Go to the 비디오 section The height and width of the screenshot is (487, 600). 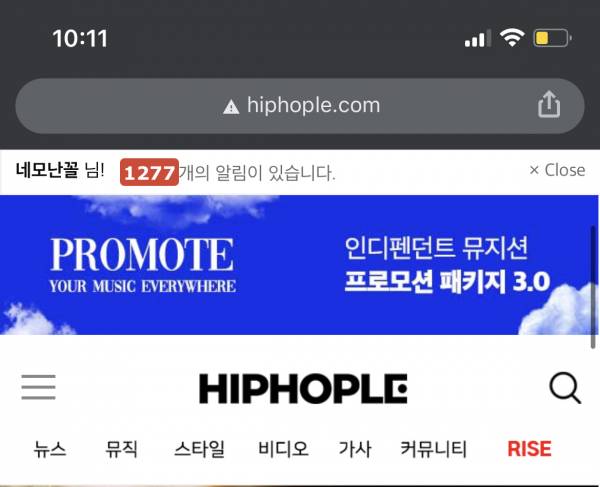point(283,449)
